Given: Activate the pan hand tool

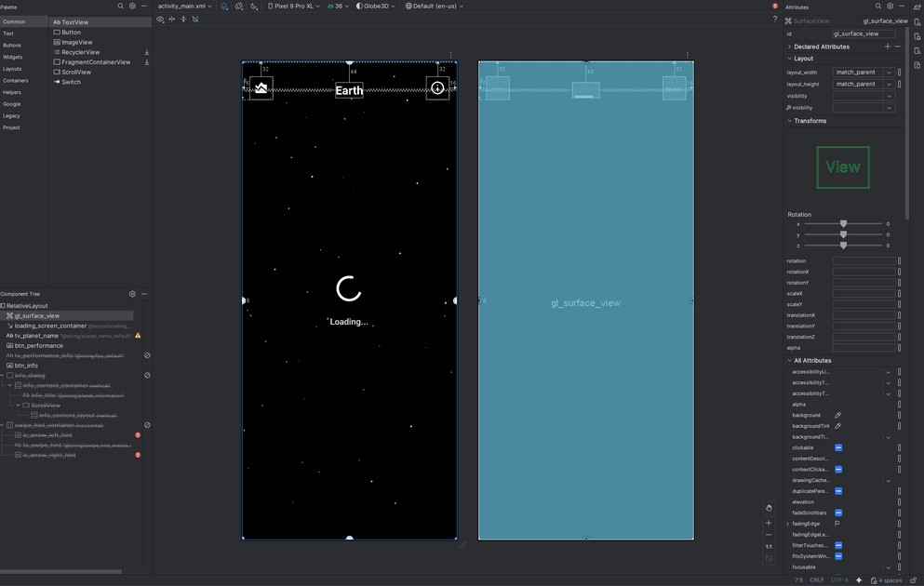Looking at the screenshot, I should pyautogui.click(x=769, y=509).
